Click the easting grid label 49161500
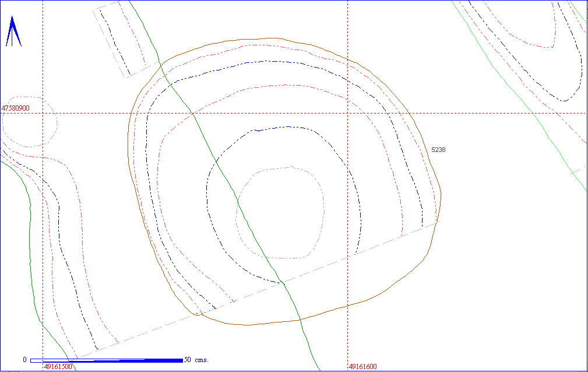Screen dimensions: 588x372 [58, 366]
